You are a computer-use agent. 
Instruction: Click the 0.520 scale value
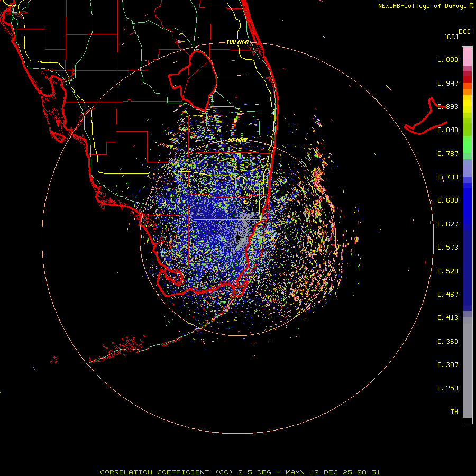448,271
